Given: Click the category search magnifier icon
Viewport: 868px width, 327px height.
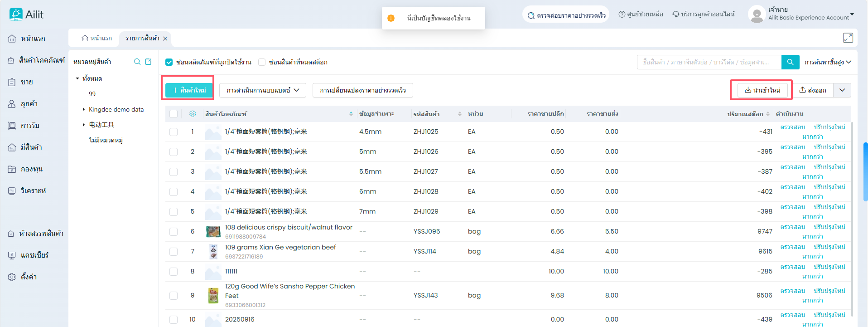Looking at the screenshot, I should point(137,62).
